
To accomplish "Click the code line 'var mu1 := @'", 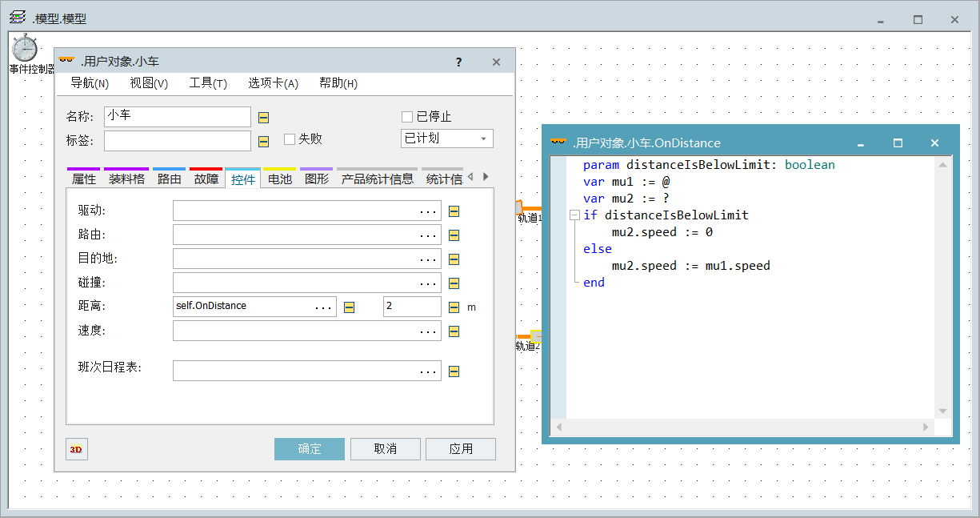I will click(626, 182).
